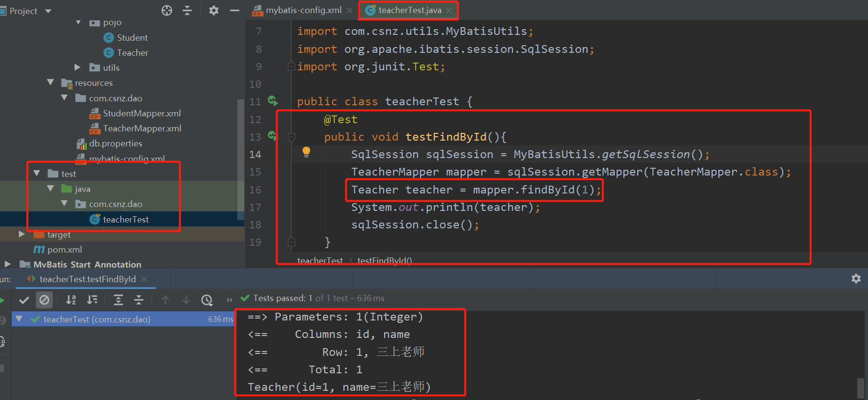Hide the Project tool window
The image size is (868, 400).
[x=234, y=11]
